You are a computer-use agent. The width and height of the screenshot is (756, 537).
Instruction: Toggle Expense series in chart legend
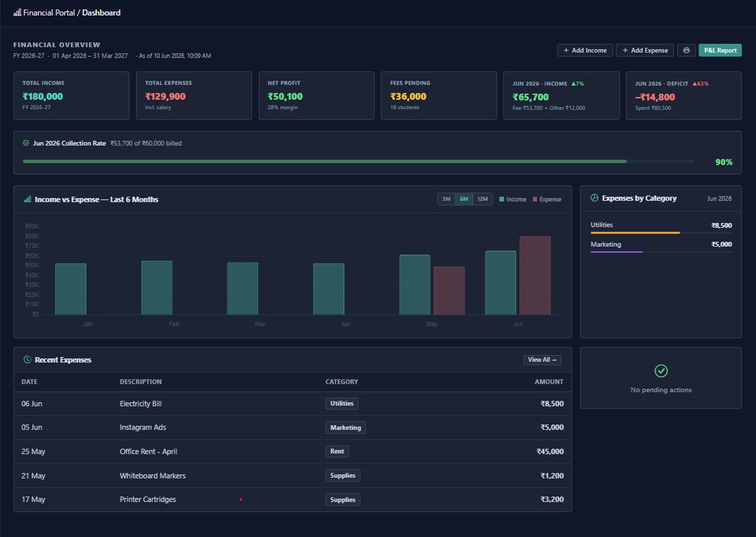tap(546, 199)
